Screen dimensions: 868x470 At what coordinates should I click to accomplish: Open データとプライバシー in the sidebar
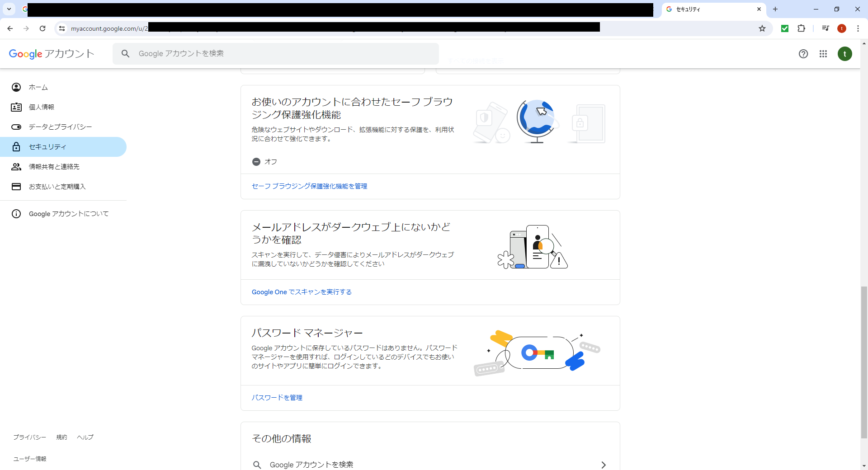59,127
